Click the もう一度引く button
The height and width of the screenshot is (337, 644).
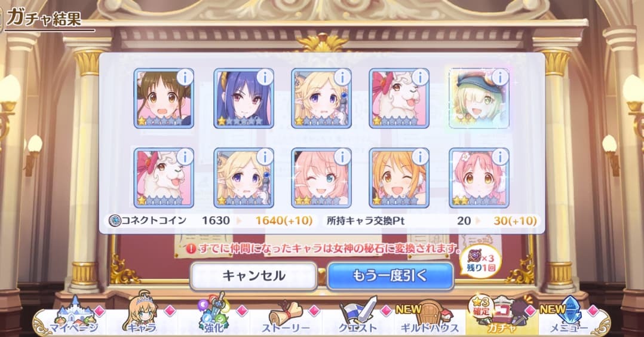click(390, 275)
